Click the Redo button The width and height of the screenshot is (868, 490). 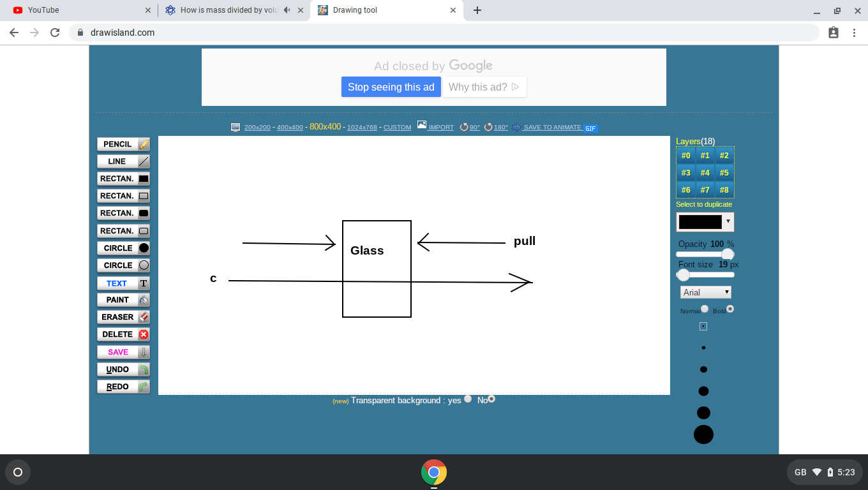[x=123, y=387]
